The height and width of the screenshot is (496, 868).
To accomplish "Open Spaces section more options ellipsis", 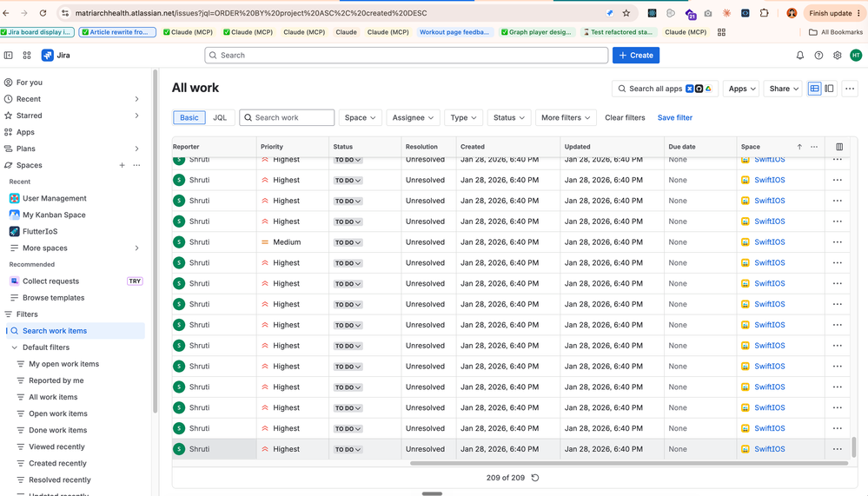I will pos(136,165).
